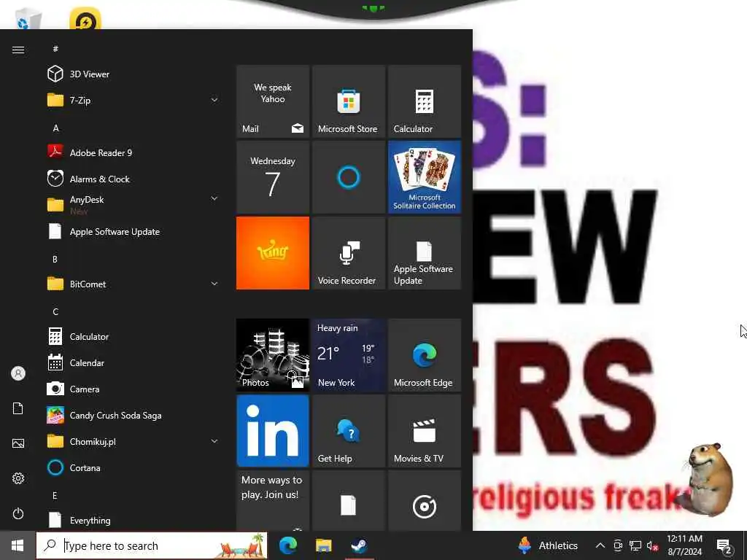Open the user account button
The height and width of the screenshot is (560, 747).
pos(18,373)
